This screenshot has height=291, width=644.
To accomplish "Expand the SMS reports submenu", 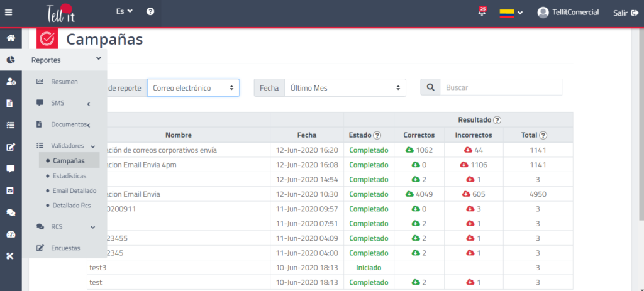I will (x=89, y=103).
